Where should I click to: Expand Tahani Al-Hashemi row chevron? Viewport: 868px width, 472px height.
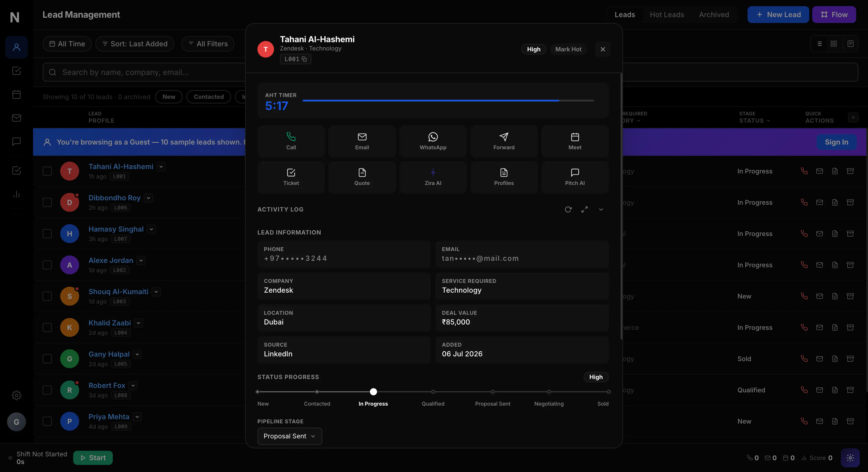coord(161,167)
